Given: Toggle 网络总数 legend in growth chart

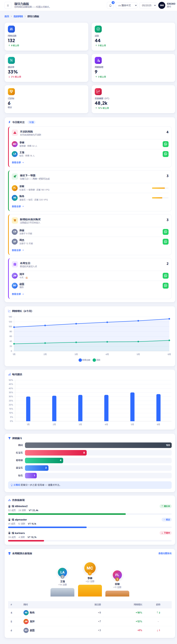Looking at the screenshot, I should [84, 360].
